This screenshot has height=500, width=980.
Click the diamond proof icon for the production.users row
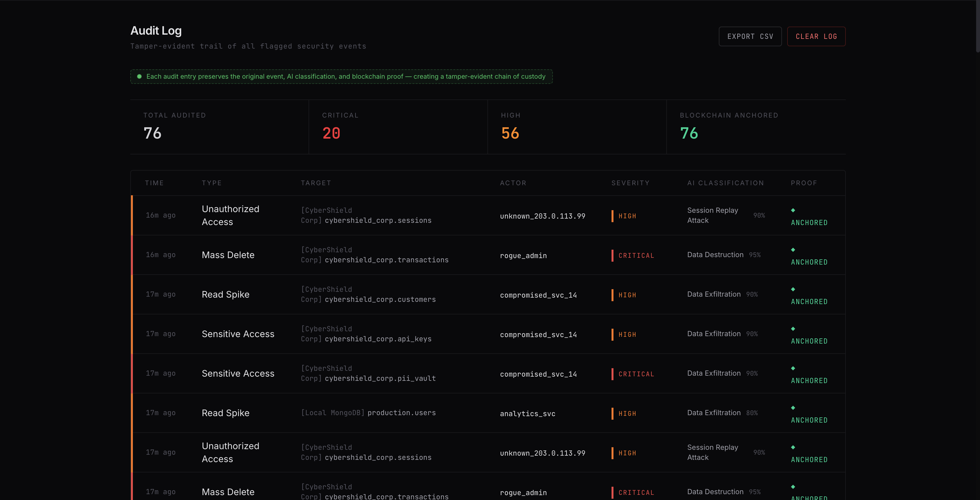point(793,408)
